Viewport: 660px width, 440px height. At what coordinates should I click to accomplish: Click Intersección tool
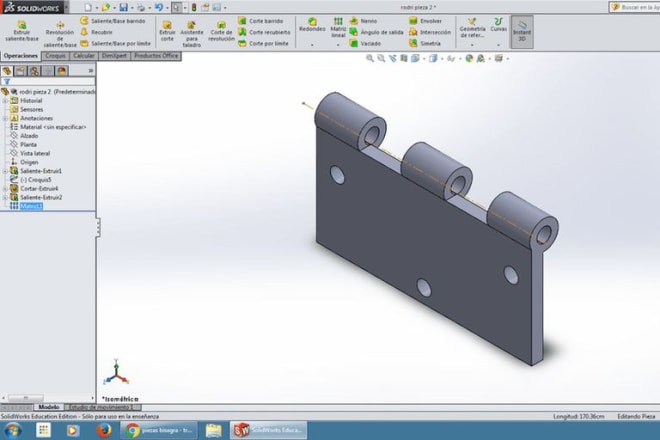click(430, 32)
